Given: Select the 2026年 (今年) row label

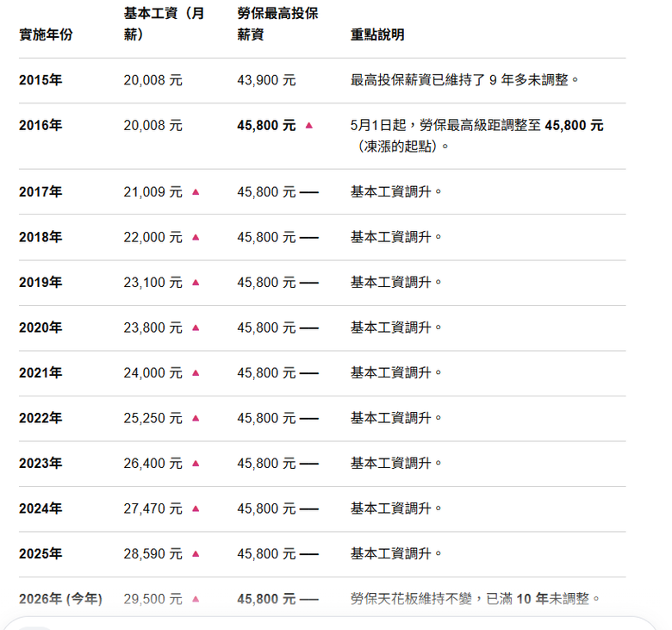Looking at the screenshot, I should click(x=60, y=599).
